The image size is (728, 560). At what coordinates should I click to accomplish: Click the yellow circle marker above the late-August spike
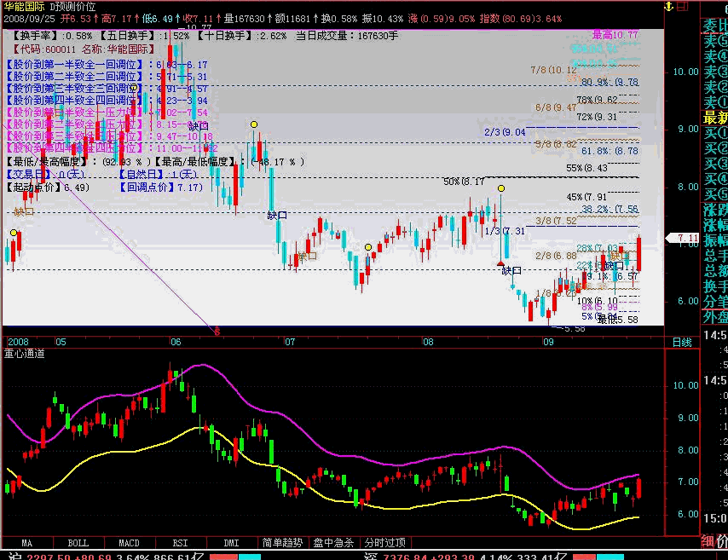[501, 188]
